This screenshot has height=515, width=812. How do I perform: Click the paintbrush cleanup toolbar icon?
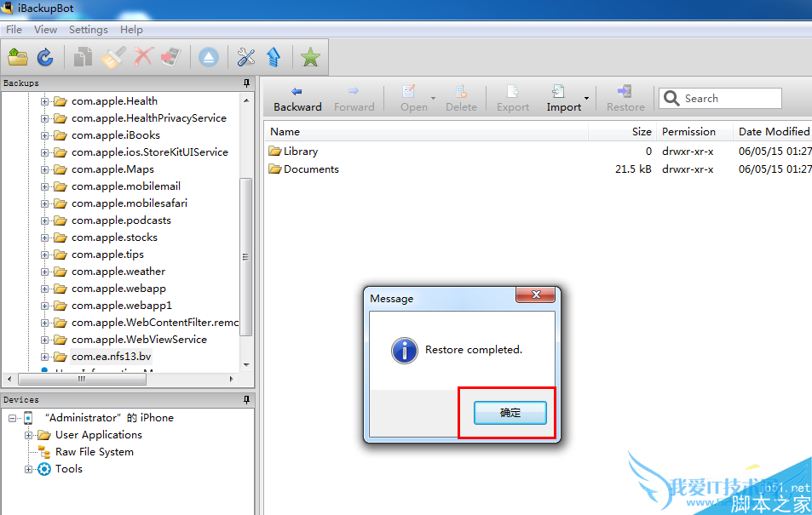click(x=113, y=57)
